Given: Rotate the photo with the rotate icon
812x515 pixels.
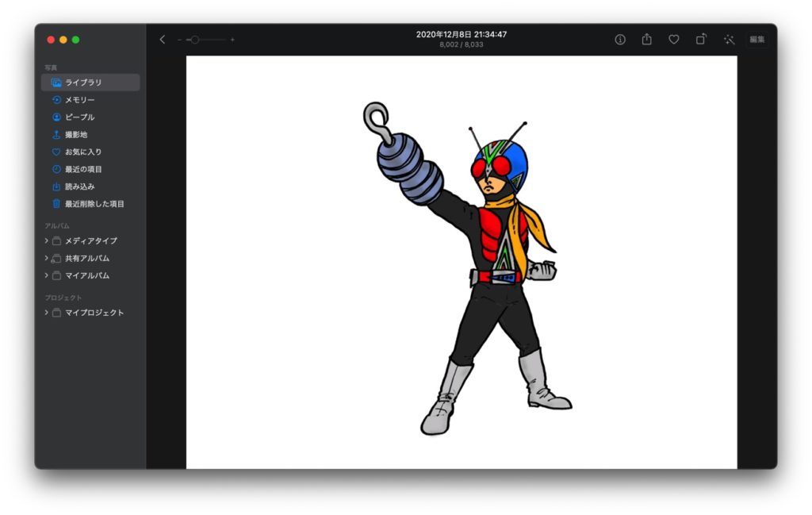Looking at the screenshot, I should click(x=701, y=39).
